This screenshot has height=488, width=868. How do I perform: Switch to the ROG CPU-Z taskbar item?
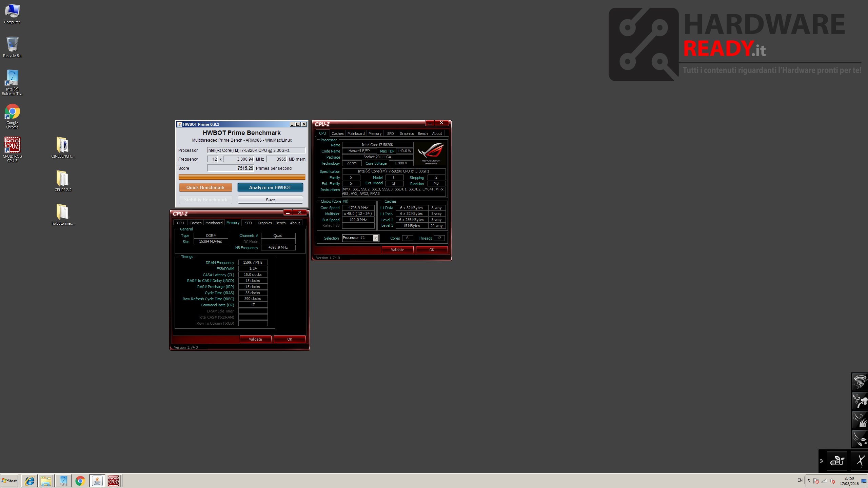point(114,481)
